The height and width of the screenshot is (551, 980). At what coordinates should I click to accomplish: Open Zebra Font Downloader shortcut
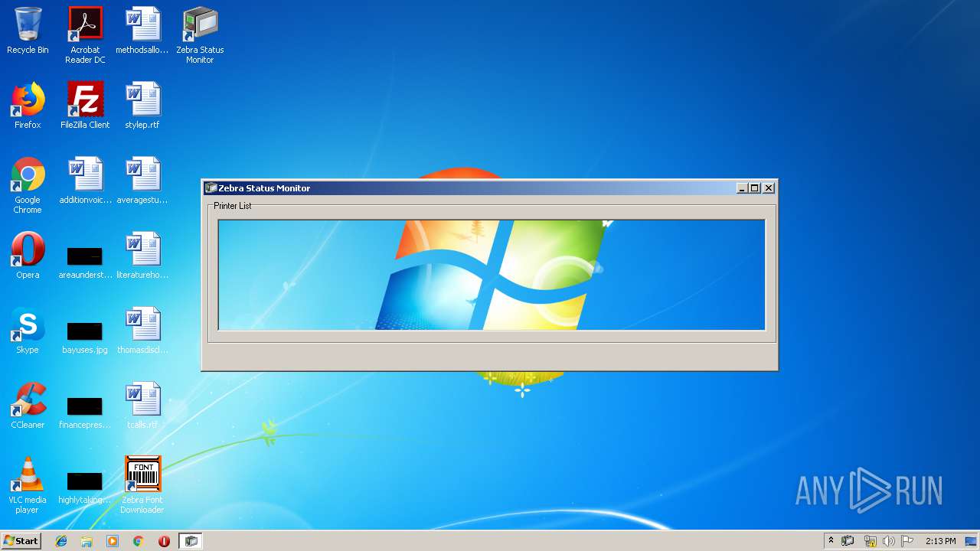(142, 485)
